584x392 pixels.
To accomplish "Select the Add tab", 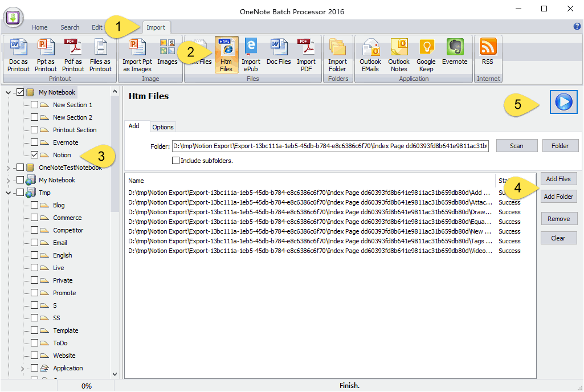I will (134, 126).
